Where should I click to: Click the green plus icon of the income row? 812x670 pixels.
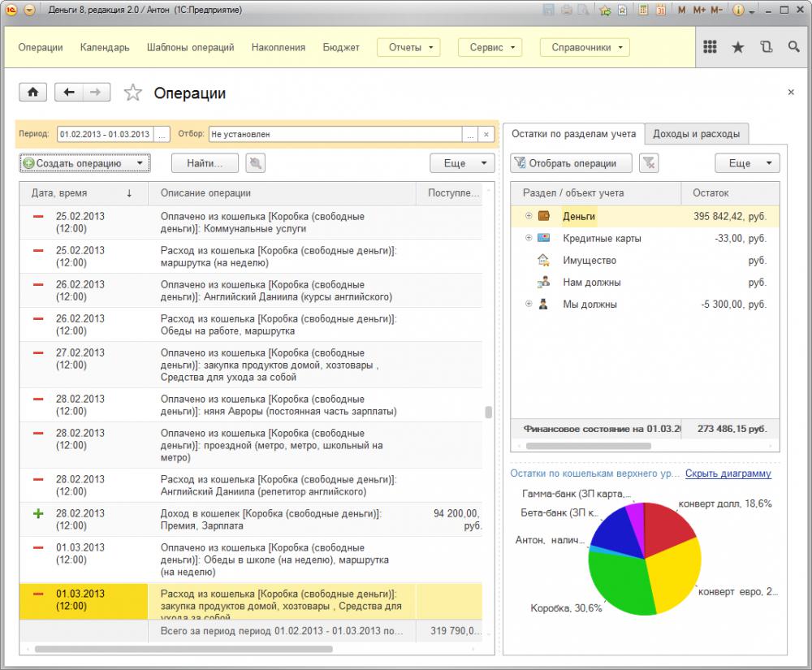(38, 513)
